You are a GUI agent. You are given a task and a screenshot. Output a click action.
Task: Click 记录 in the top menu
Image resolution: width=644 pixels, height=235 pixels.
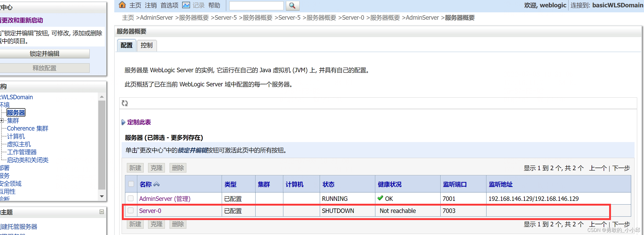[x=199, y=5]
